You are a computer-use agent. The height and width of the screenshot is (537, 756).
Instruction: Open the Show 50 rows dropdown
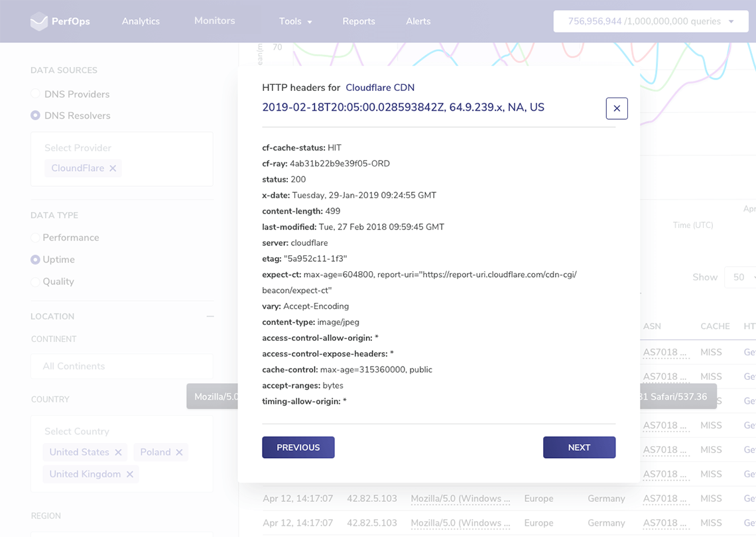click(741, 277)
